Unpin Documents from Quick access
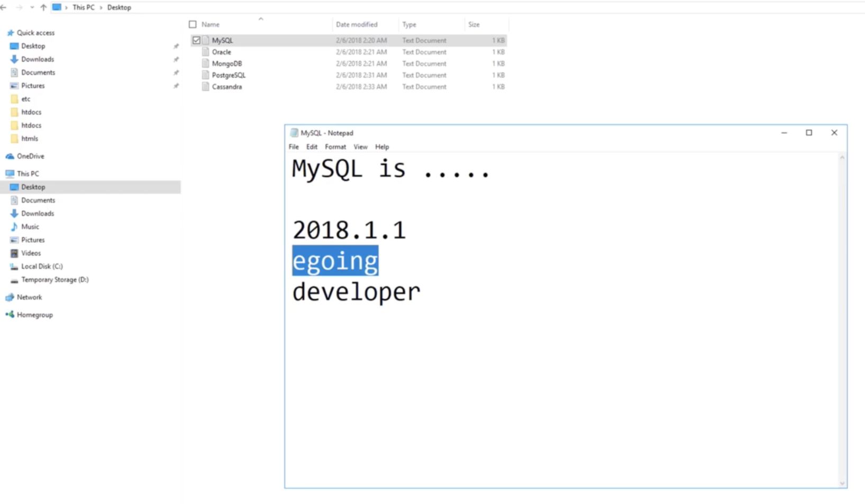Screen dimensions: 865x504 176,72
